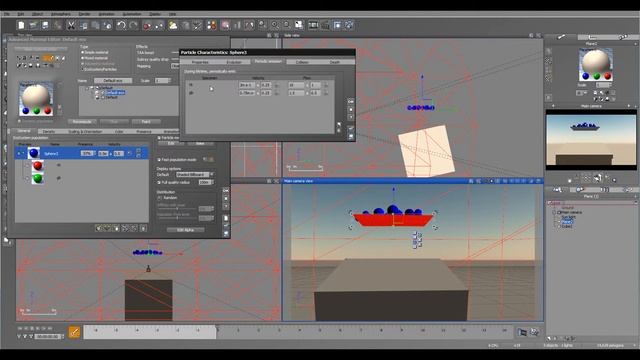Click the flag icon at timeline's right end
Image resolution: width=640 pixels, height=360 pixels.
522,332
